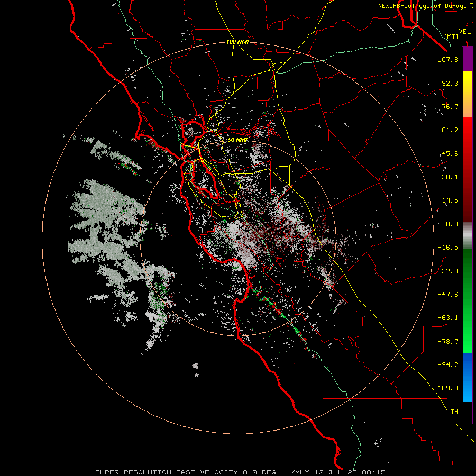The image size is (476, 476).
Task: Click the gray zero-velocity segment of the color bar
Action: tap(467, 235)
